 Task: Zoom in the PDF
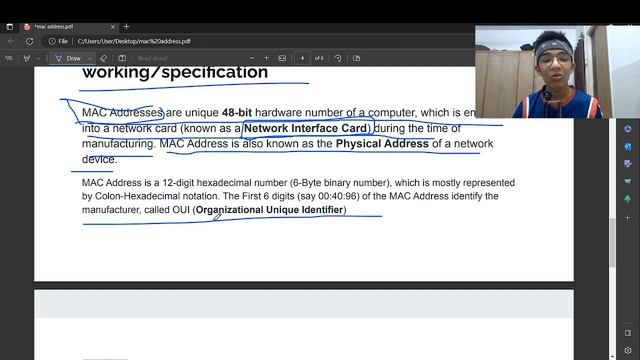click(x=267, y=58)
